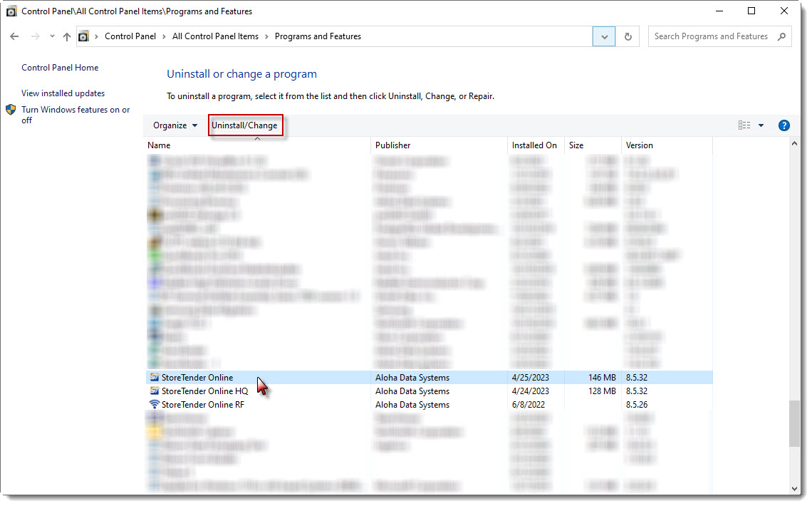Click the vertical scrollbar thumb
The height and width of the screenshot is (506, 812).
coord(794,423)
